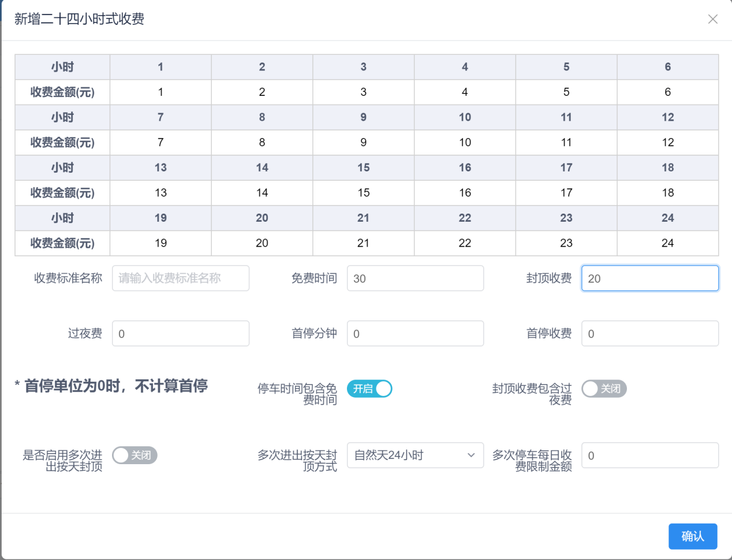Click the 免费时间 input showing 30
This screenshot has width=732, height=560.
click(415, 278)
